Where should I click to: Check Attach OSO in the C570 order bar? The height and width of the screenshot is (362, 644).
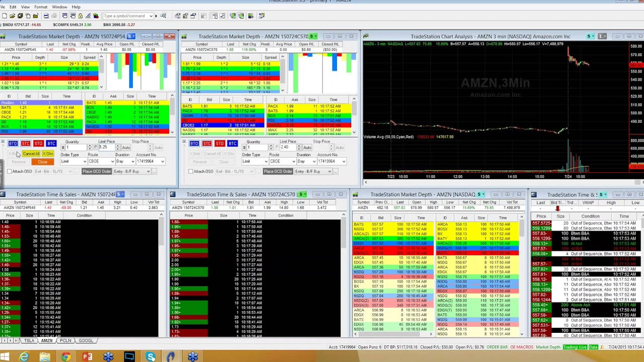191,171
